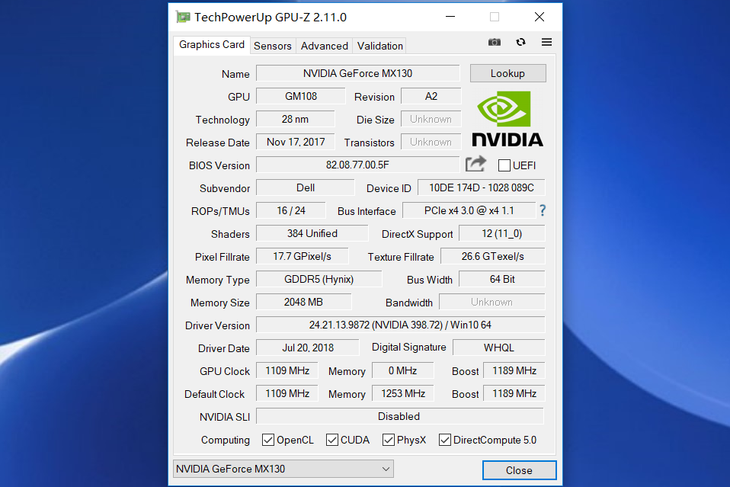Screen dimensions: 730x487
Task: Toggle the PhysX checkbox
Action: click(388, 440)
